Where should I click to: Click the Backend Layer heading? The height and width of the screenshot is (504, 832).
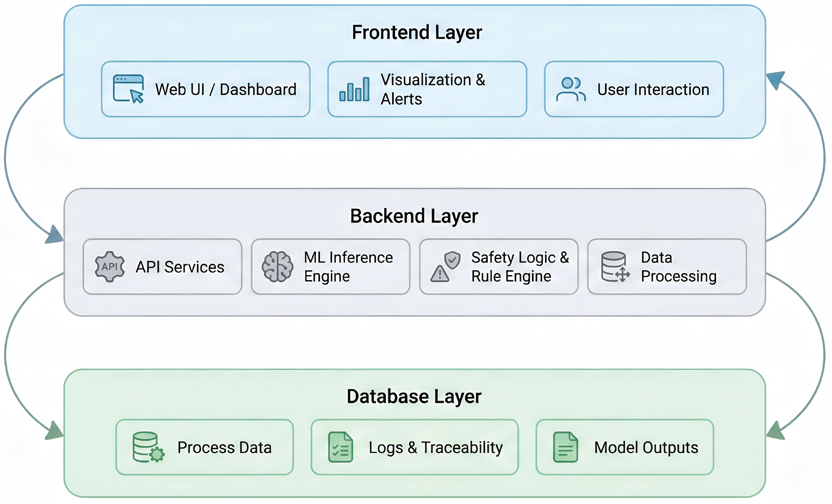(x=414, y=216)
